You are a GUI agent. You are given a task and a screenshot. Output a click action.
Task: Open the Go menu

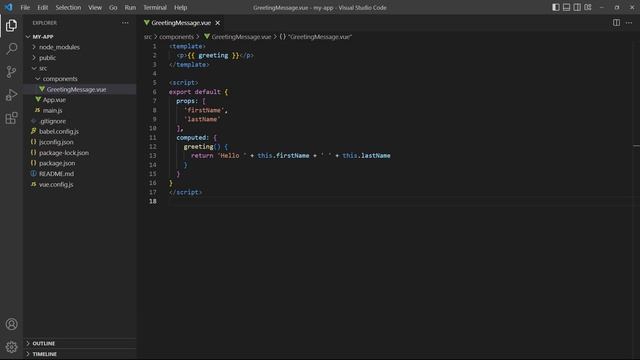coord(113,7)
